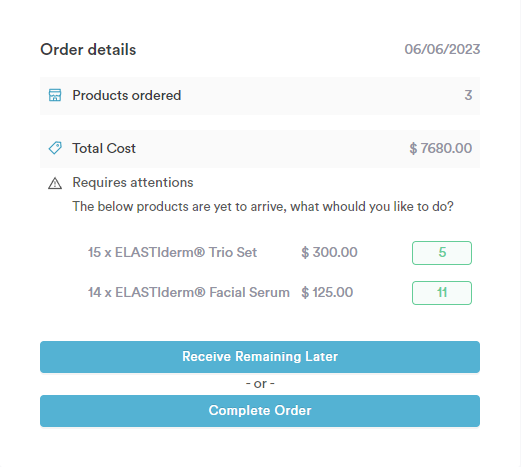Edit the Facial Serum quantity field showing 11

tap(442, 293)
